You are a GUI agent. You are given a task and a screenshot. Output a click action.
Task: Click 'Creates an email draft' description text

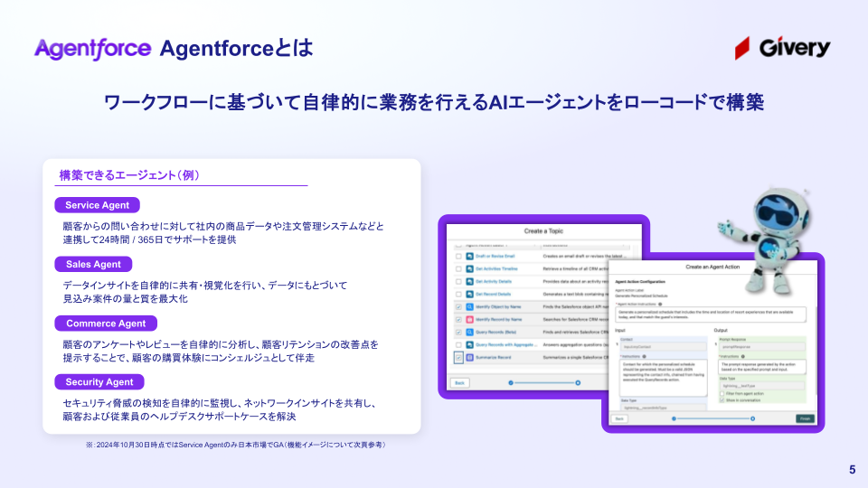click(583, 256)
